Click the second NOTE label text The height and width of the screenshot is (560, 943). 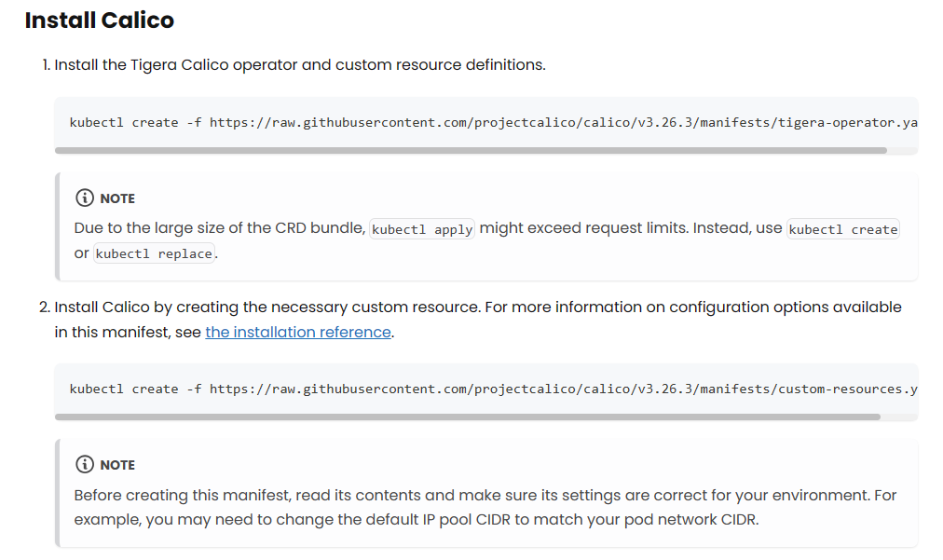117,465
